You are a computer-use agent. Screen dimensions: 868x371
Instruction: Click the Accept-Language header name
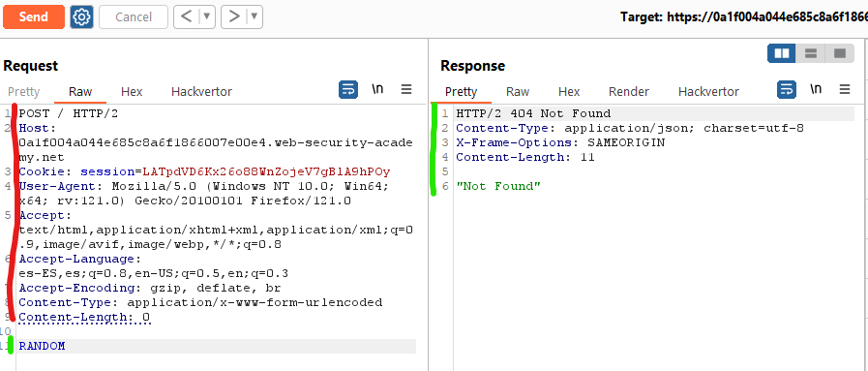tap(76, 260)
